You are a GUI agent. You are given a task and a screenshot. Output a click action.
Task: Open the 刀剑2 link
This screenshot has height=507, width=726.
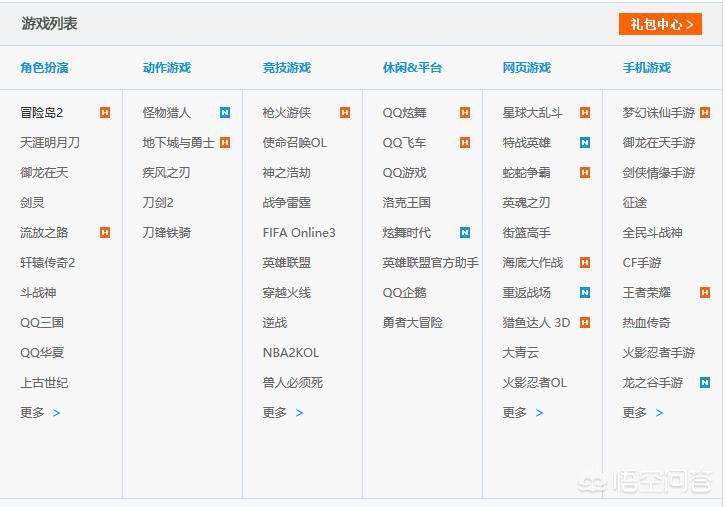click(158, 202)
